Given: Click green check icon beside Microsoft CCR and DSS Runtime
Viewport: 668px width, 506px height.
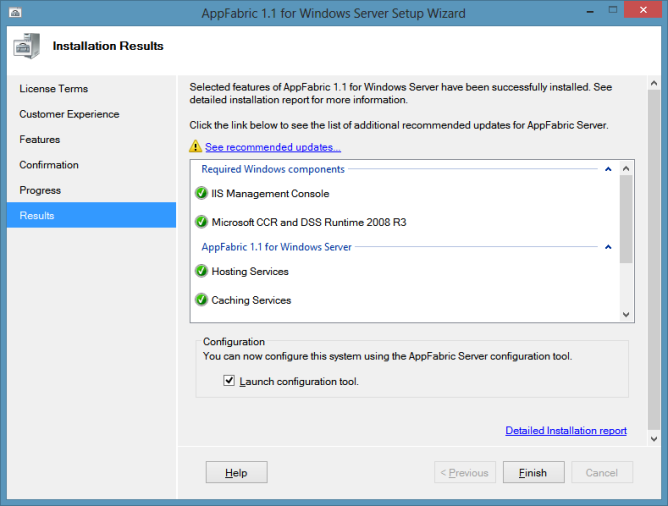Looking at the screenshot, I should click(x=202, y=222).
